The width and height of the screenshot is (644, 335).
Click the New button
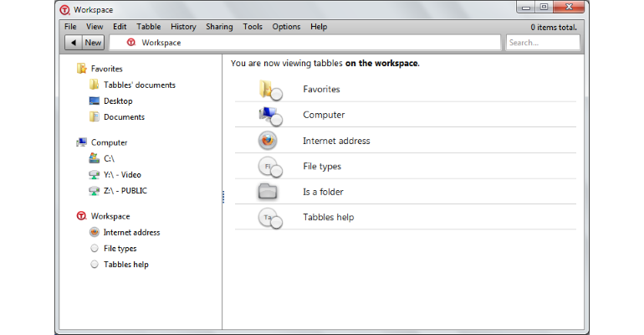tap(93, 43)
